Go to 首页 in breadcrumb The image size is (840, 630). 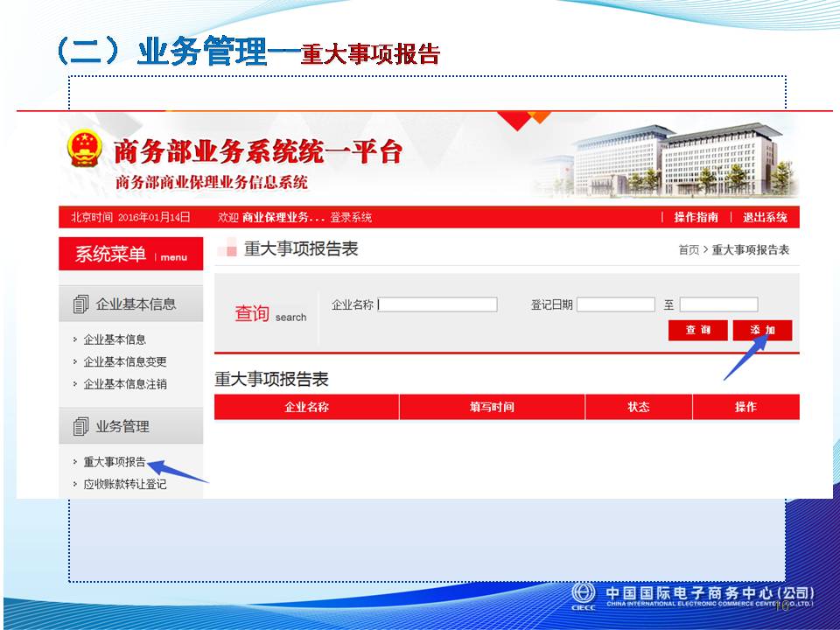[x=689, y=249]
